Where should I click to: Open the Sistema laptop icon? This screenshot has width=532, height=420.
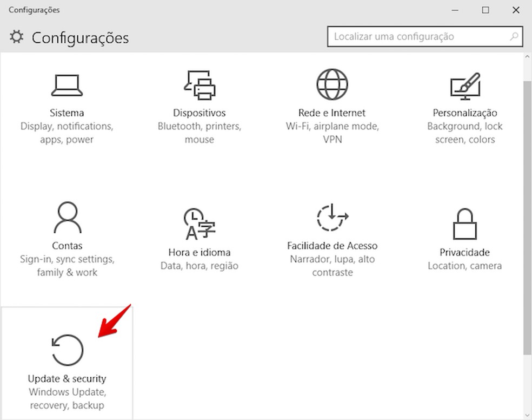point(67,86)
